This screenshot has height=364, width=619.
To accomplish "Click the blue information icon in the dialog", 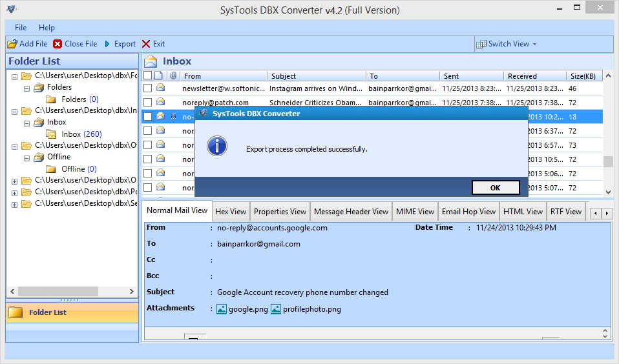I will click(217, 146).
